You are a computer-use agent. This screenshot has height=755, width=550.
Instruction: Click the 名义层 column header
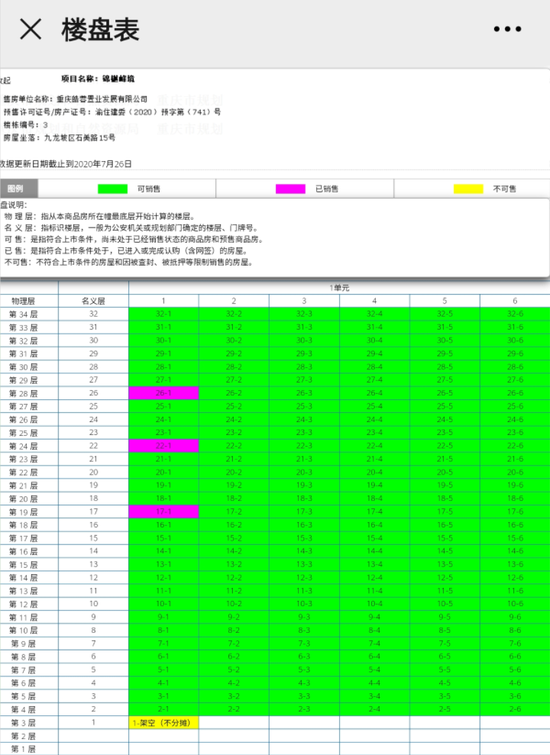point(93,301)
